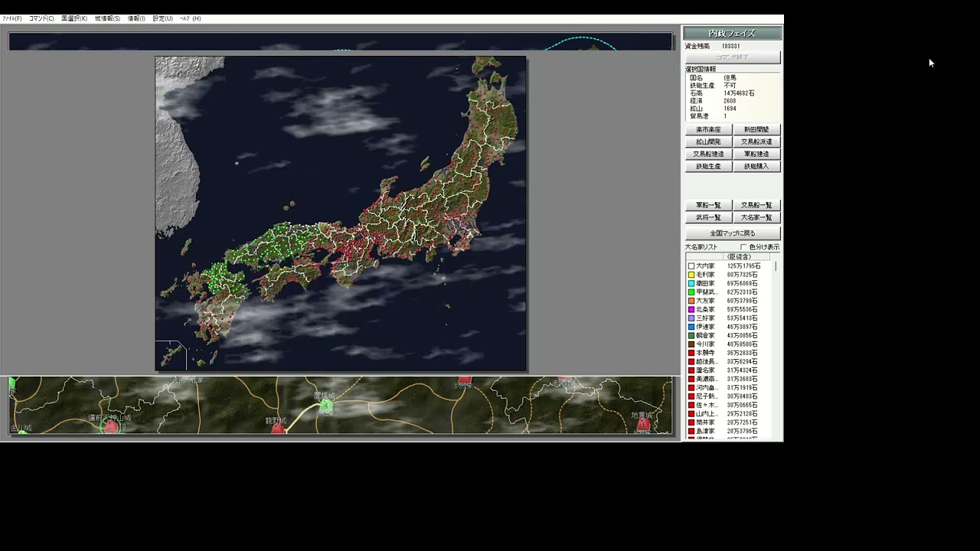This screenshot has width=980, height=551.
Task: Open the ファイル(F) menu
Action: tap(12, 18)
